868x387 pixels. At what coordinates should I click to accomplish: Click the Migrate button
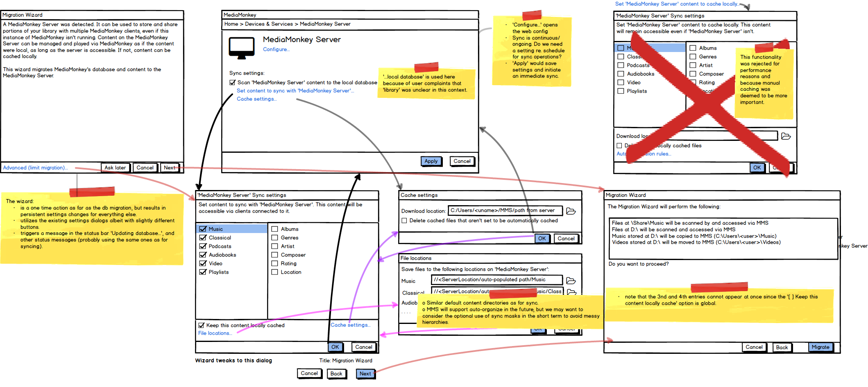pyautogui.click(x=820, y=347)
